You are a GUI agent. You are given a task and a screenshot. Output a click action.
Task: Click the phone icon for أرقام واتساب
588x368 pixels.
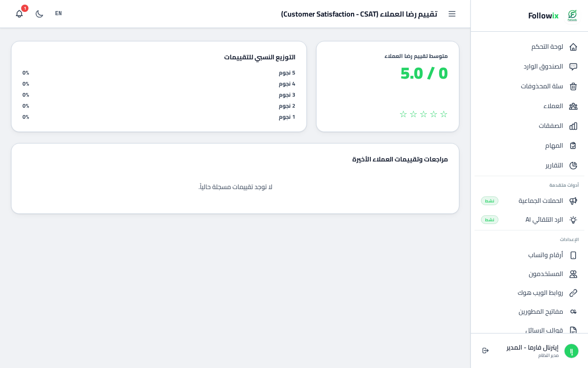573,255
